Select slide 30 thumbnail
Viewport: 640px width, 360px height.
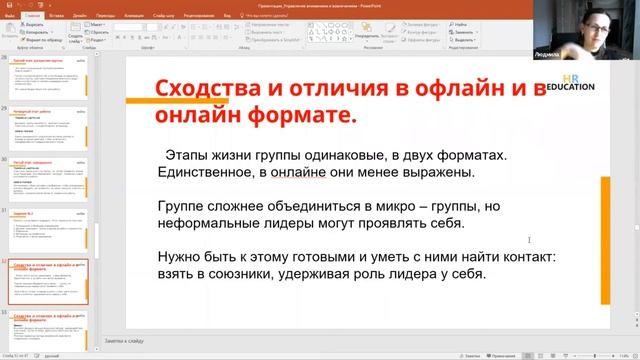[x=48, y=180]
